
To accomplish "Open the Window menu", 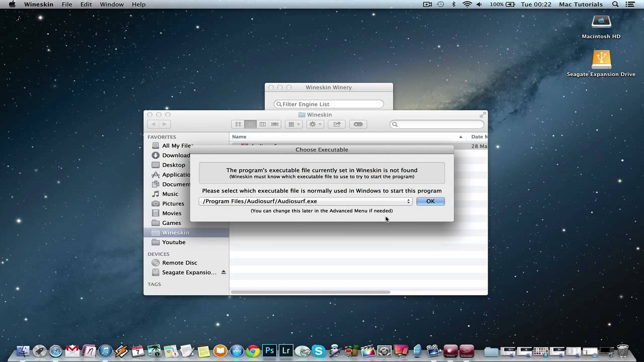I will pos(112,5).
